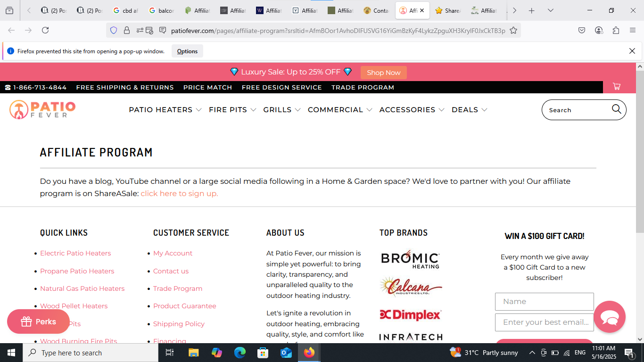The image size is (644, 362).
Task: Bookmark this page using the star icon
Action: [513, 31]
